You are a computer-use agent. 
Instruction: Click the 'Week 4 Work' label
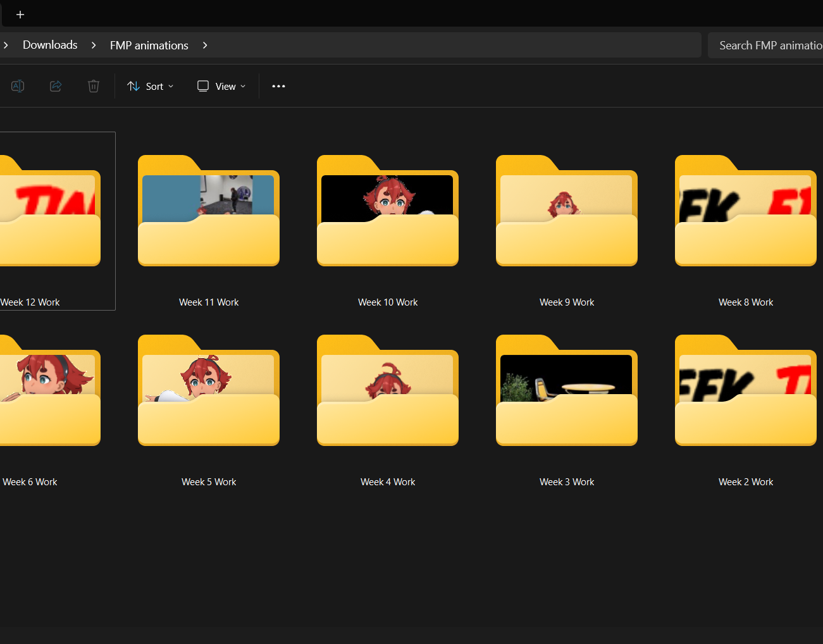[x=388, y=482]
